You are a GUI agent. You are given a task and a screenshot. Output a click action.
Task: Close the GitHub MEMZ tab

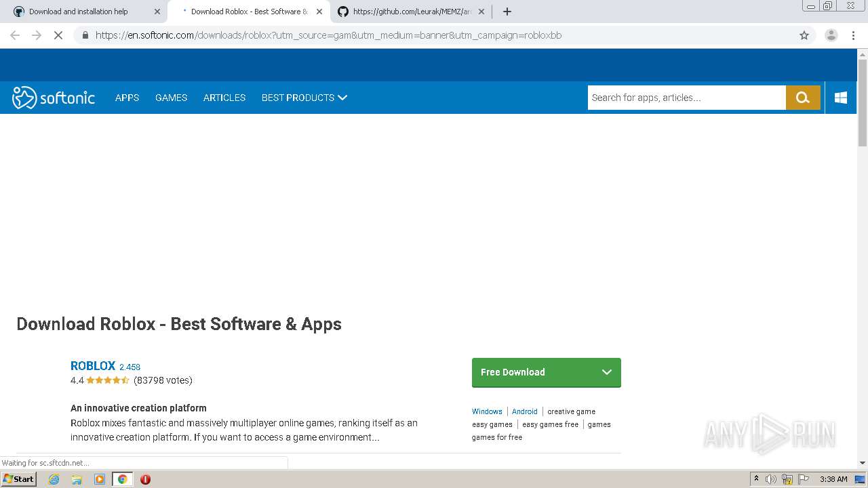click(481, 12)
